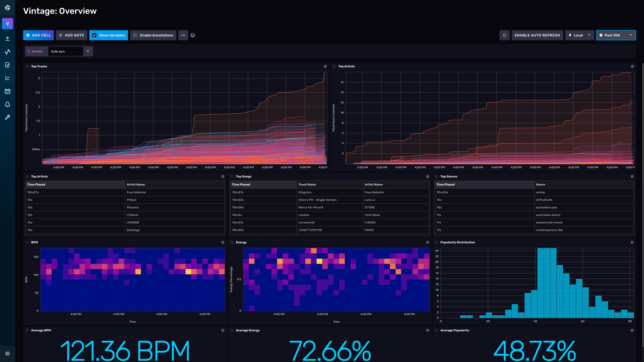Open the Settings wrench icon
The height and width of the screenshot is (362, 644).
[x=8, y=117]
